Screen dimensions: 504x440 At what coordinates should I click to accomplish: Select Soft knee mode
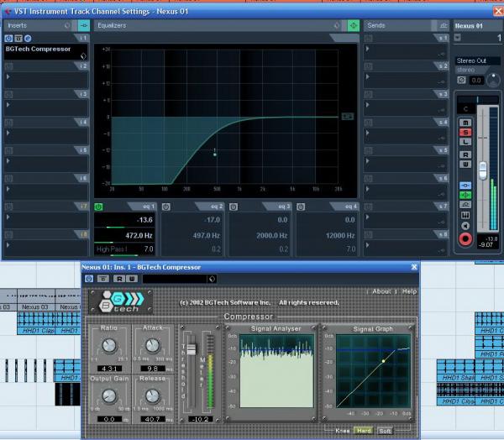(x=384, y=431)
